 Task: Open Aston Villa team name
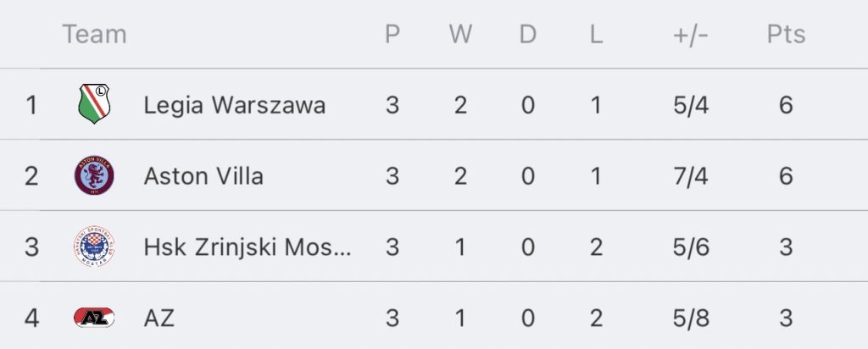(203, 176)
